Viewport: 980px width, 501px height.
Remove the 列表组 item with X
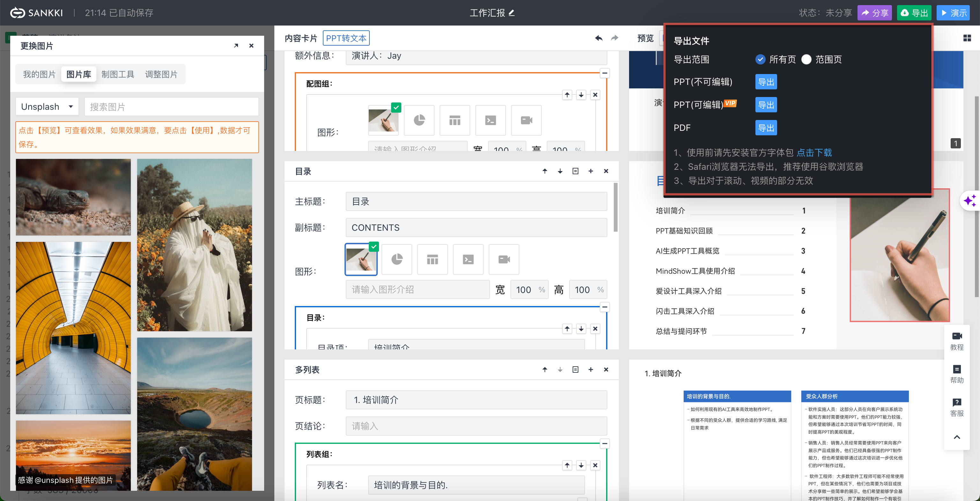pyautogui.click(x=595, y=465)
